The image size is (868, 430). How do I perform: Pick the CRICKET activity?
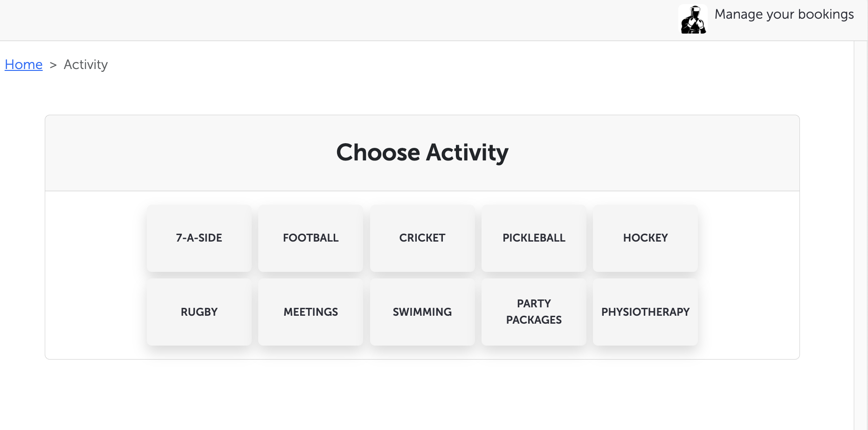[x=422, y=238]
